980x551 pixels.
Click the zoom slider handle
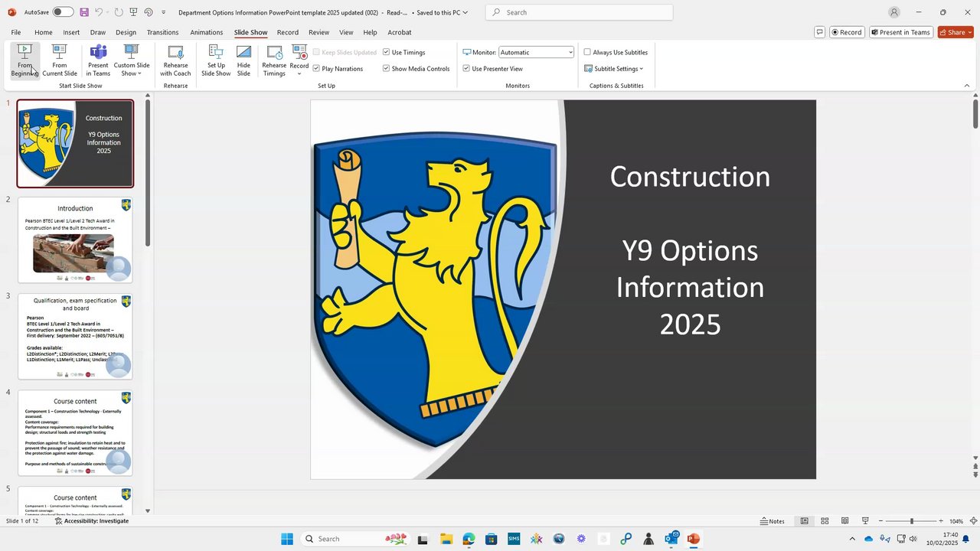pos(911,521)
